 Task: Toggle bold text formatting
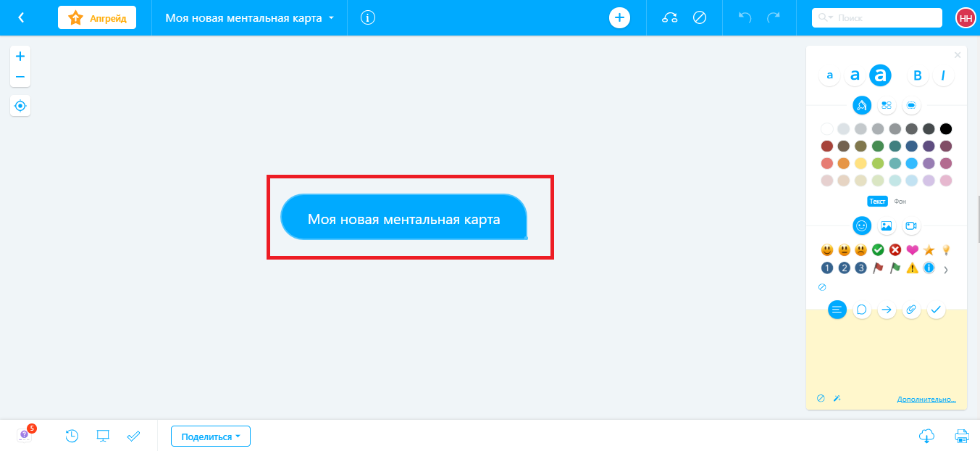(x=918, y=75)
